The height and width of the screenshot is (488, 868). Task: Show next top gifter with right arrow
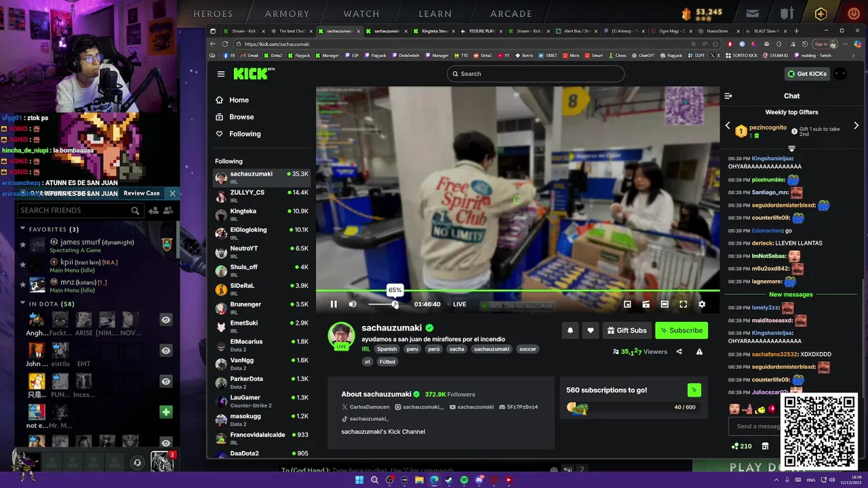tap(856, 125)
